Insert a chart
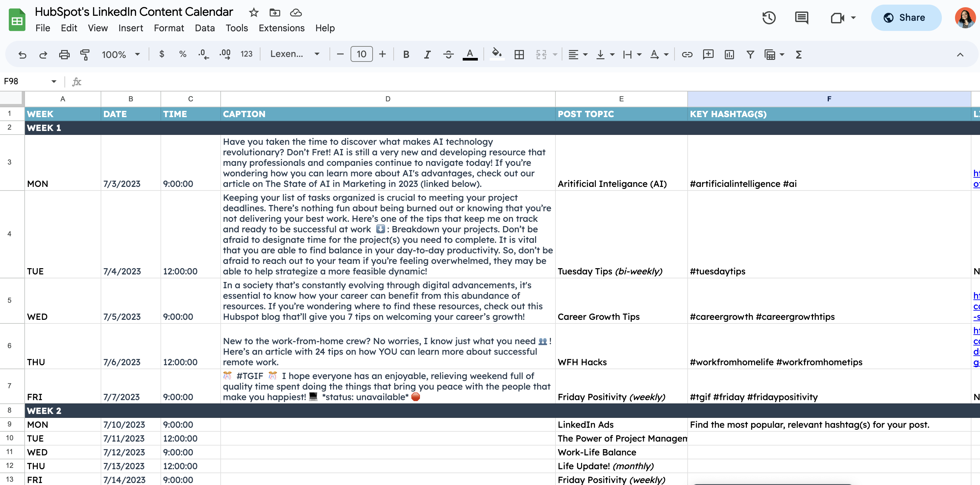The width and height of the screenshot is (980, 485). pos(728,54)
